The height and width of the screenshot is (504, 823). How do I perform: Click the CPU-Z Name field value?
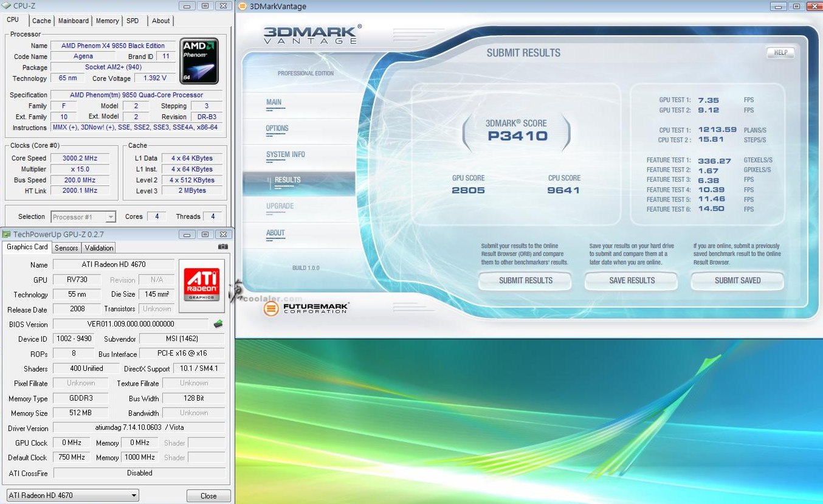[113, 46]
